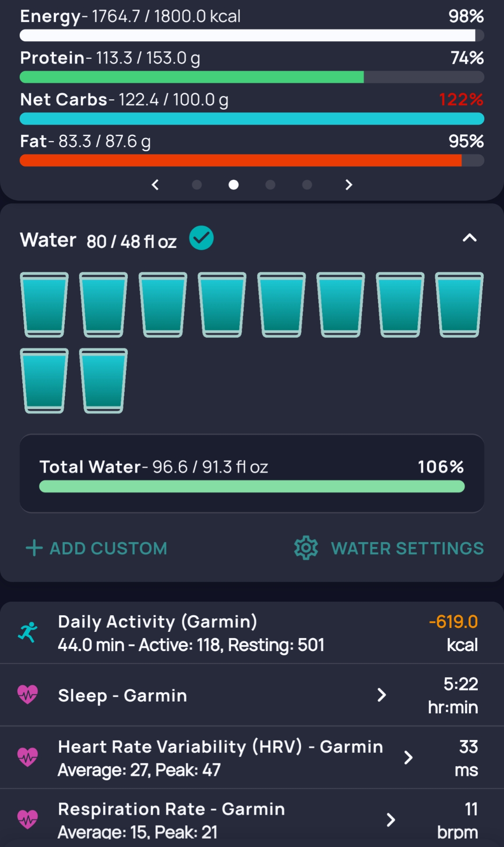Collapse the Water section chevron

(x=469, y=238)
